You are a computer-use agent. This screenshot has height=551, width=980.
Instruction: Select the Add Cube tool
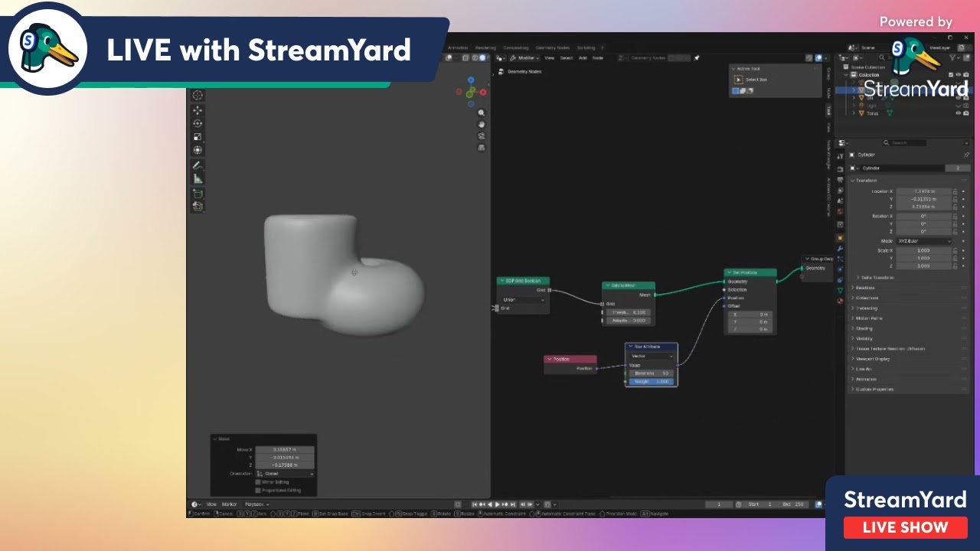click(x=198, y=194)
